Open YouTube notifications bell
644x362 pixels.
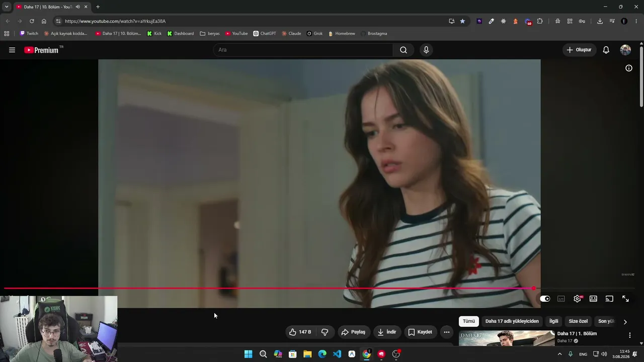606,50
